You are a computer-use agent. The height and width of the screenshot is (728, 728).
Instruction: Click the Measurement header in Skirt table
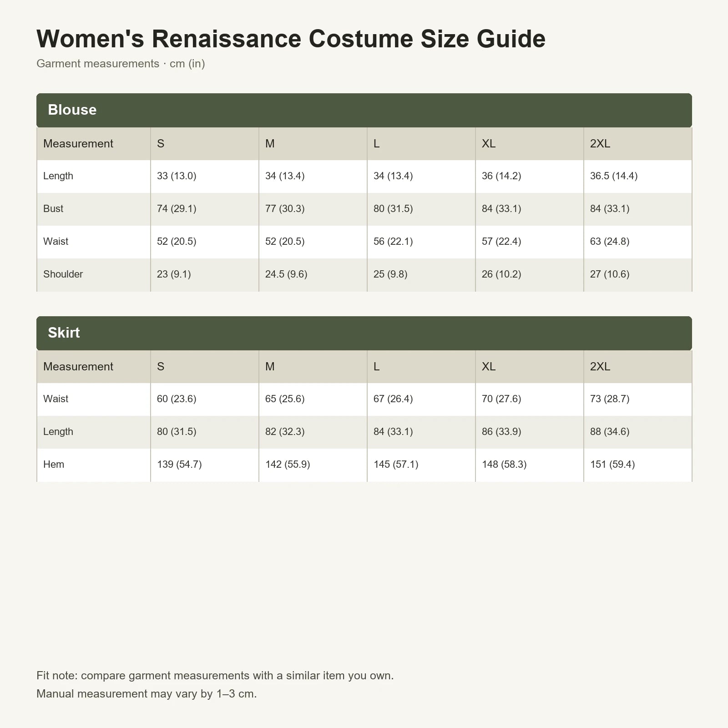78,367
